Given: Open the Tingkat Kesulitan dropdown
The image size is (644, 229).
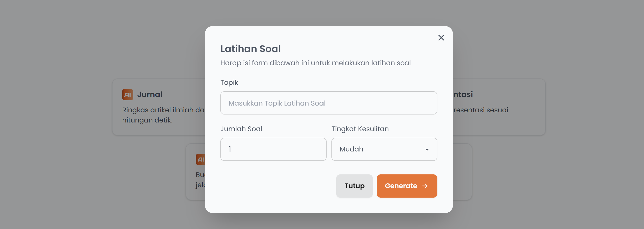Looking at the screenshot, I should 384,149.
